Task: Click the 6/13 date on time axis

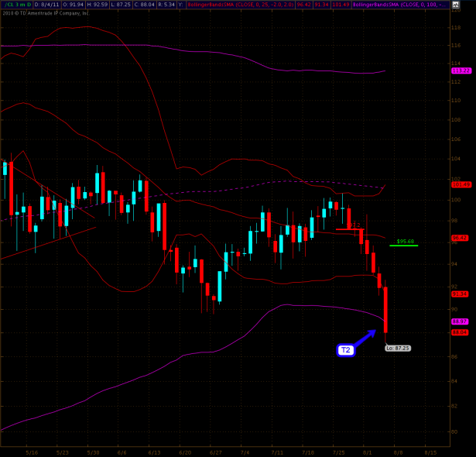Action: point(153,452)
